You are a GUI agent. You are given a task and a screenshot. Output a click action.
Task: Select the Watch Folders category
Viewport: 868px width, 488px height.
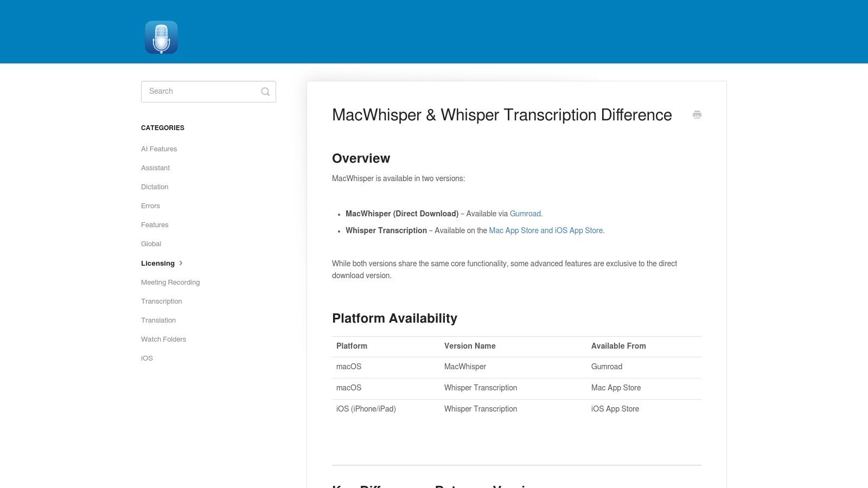click(163, 339)
